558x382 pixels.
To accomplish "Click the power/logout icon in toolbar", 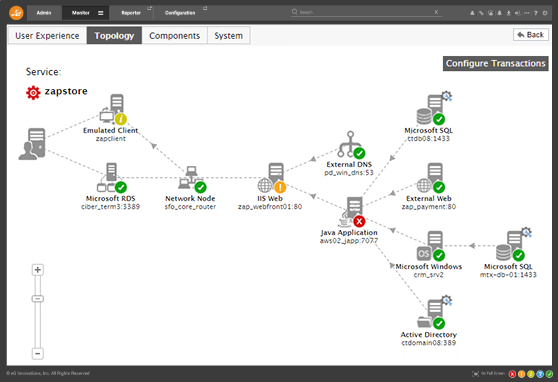I will pos(545,13).
